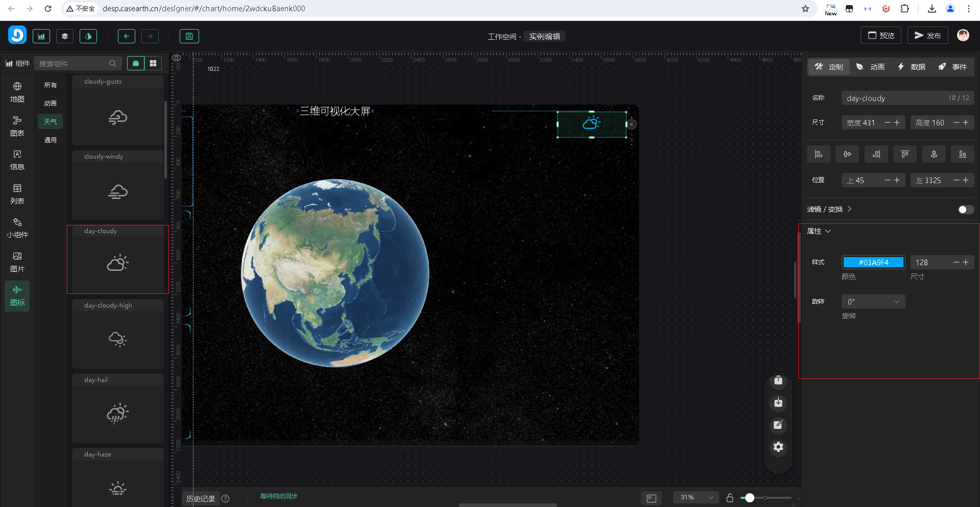Image resolution: width=980 pixels, height=507 pixels.
Task: Toggle the ruler eye visibility icon
Action: point(177,58)
